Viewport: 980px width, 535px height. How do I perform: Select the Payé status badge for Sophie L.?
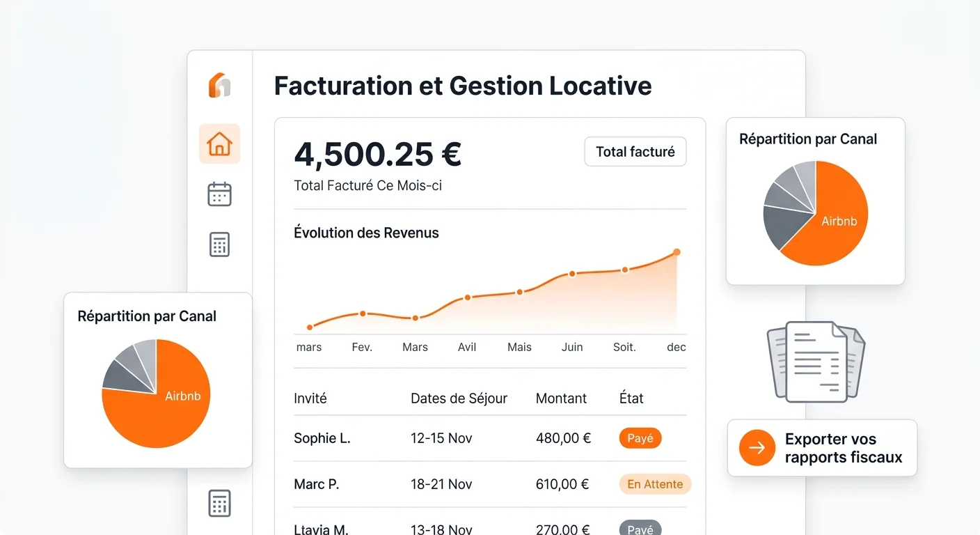point(640,438)
